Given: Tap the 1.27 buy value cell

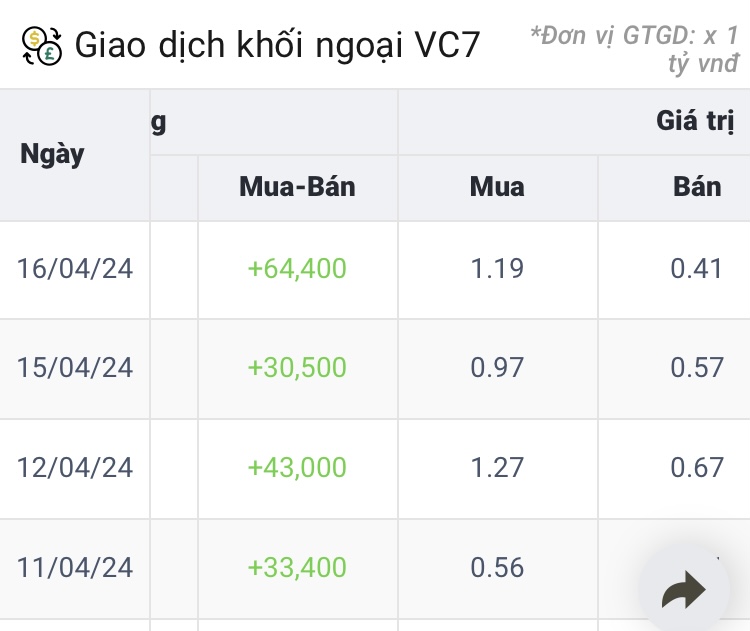Looking at the screenshot, I should coord(497,468).
